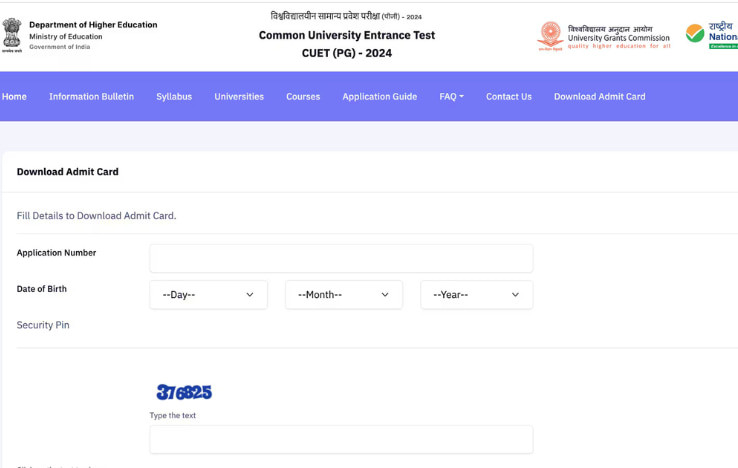Click the Government of India emblem logo
This screenshot has height=468, width=738.
12,35
